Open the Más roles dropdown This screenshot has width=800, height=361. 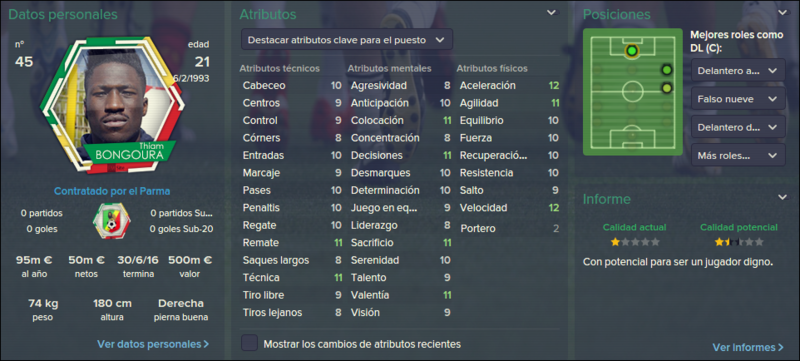[x=738, y=154]
